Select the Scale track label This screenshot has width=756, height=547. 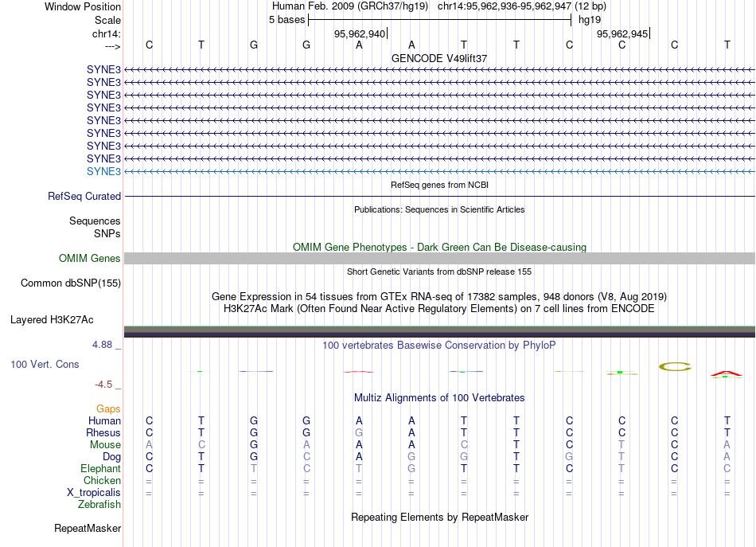click(x=107, y=20)
